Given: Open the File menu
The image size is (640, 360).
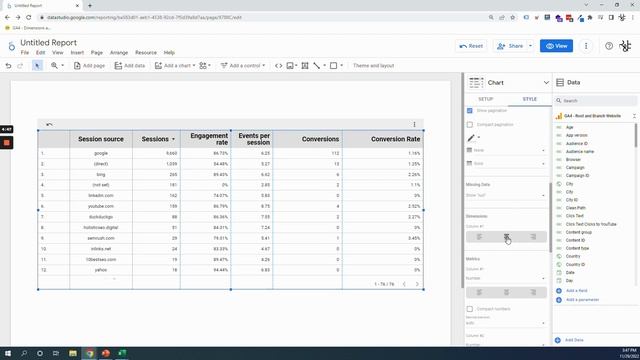Looking at the screenshot, I should tap(25, 53).
